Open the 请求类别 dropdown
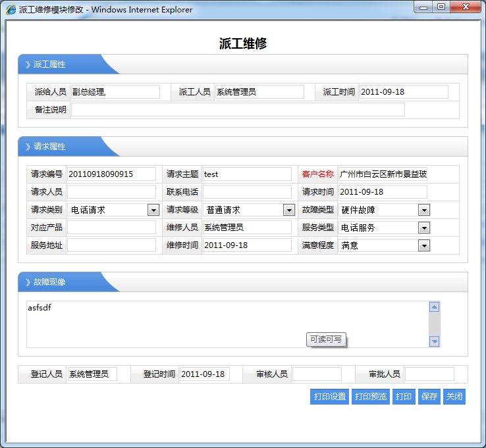The width and height of the screenshot is (486, 448). [x=153, y=210]
